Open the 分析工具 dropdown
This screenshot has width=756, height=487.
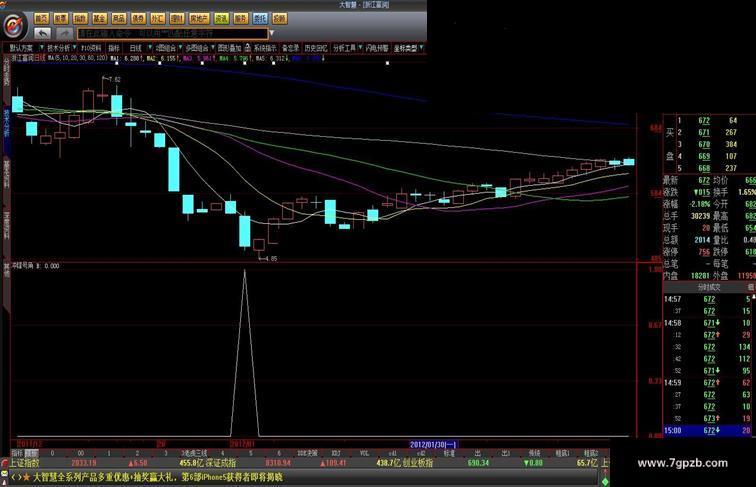pyautogui.click(x=347, y=48)
